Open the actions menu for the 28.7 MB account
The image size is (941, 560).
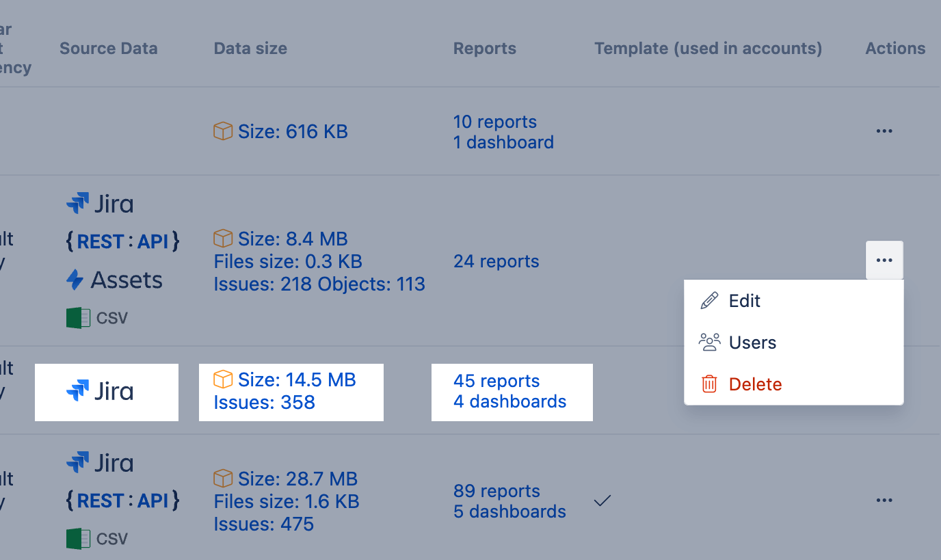point(884,501)
